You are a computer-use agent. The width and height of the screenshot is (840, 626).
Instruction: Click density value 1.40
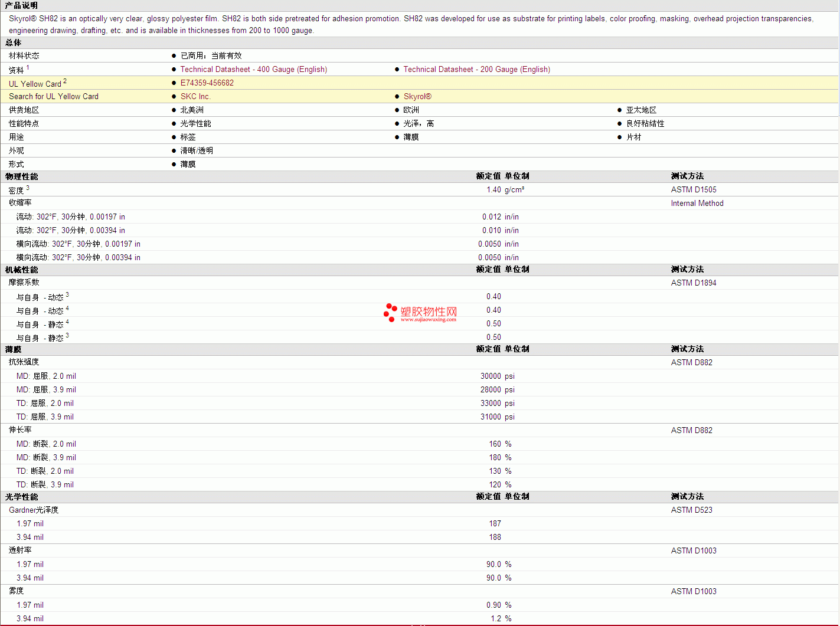coord(493,189)
